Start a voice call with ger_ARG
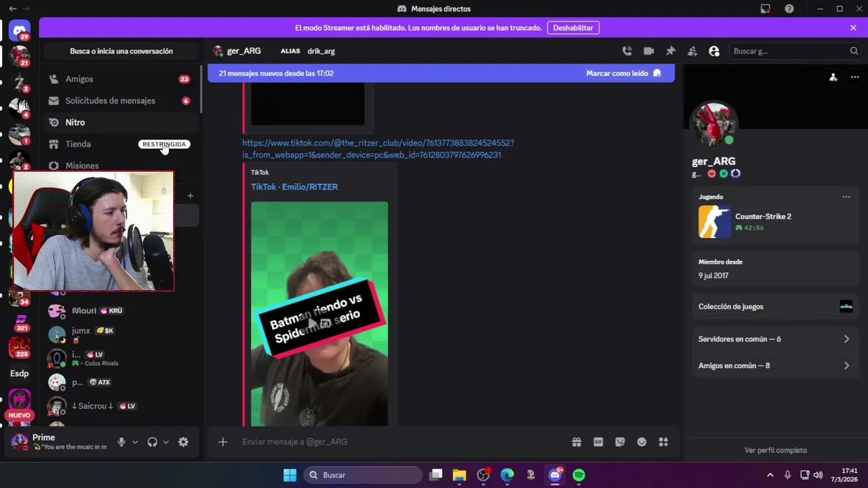 (x=627, y=51)
